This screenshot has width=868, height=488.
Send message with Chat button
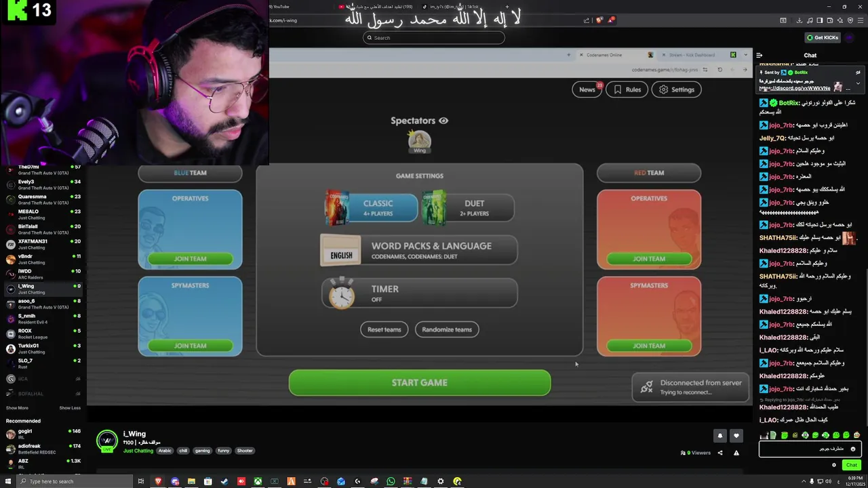852,465
